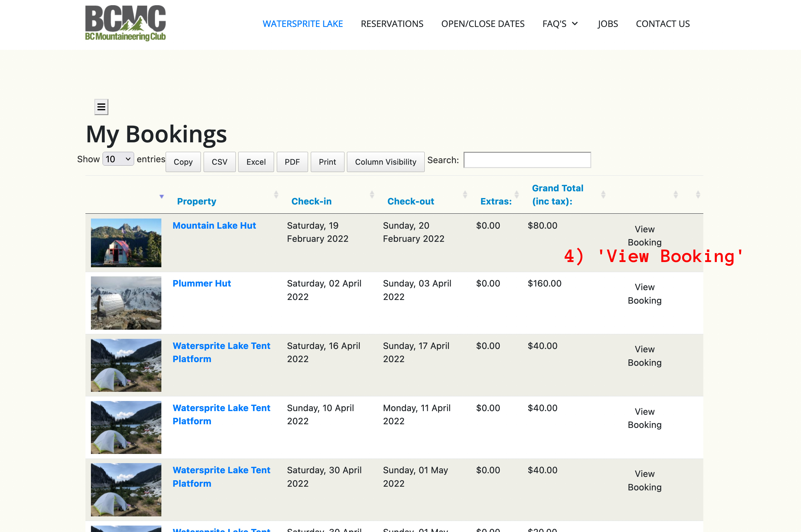Sort by the Extras column arrows

517,194
